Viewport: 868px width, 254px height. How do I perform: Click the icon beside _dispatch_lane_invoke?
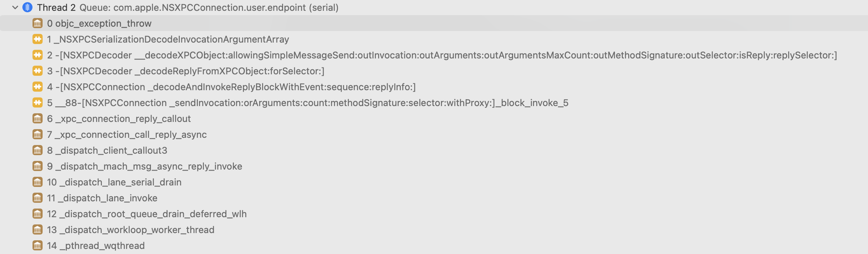[38, 198]
